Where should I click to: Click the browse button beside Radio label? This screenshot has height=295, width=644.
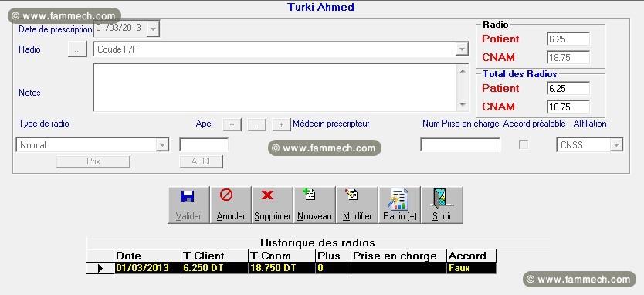(x=78, y=49)
